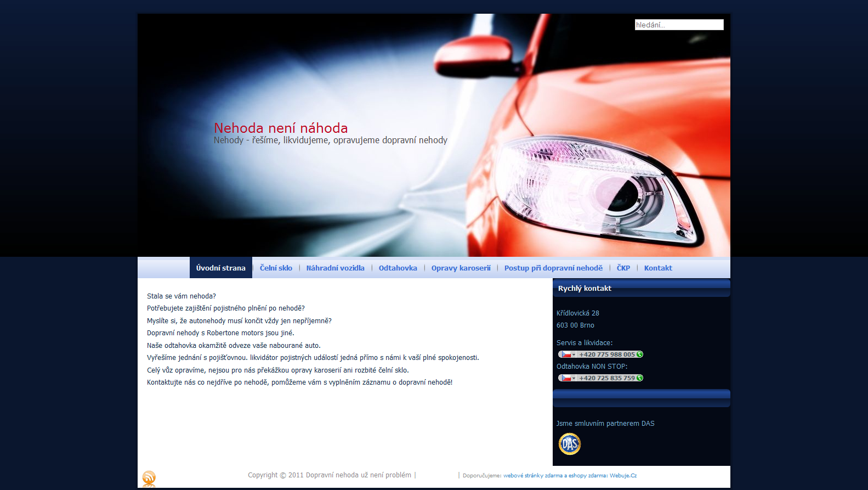Click the line starting Celý vůz opravíme
This screenshot has width=868, height=490.
pos(278,370)
